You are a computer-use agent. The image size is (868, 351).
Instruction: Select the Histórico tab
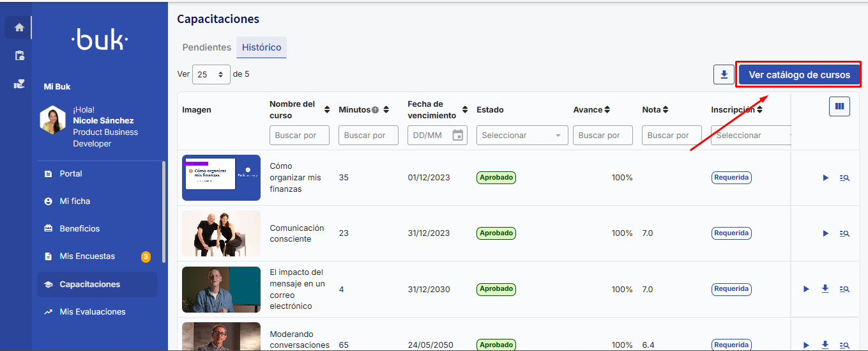click(x=262, y=47)
